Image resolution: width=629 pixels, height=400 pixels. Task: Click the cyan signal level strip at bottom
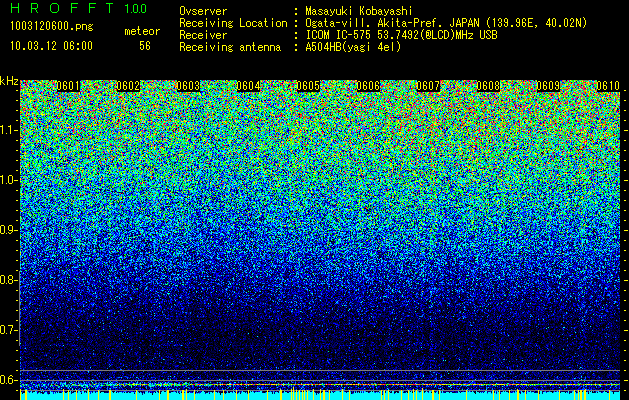pos(320,395)
